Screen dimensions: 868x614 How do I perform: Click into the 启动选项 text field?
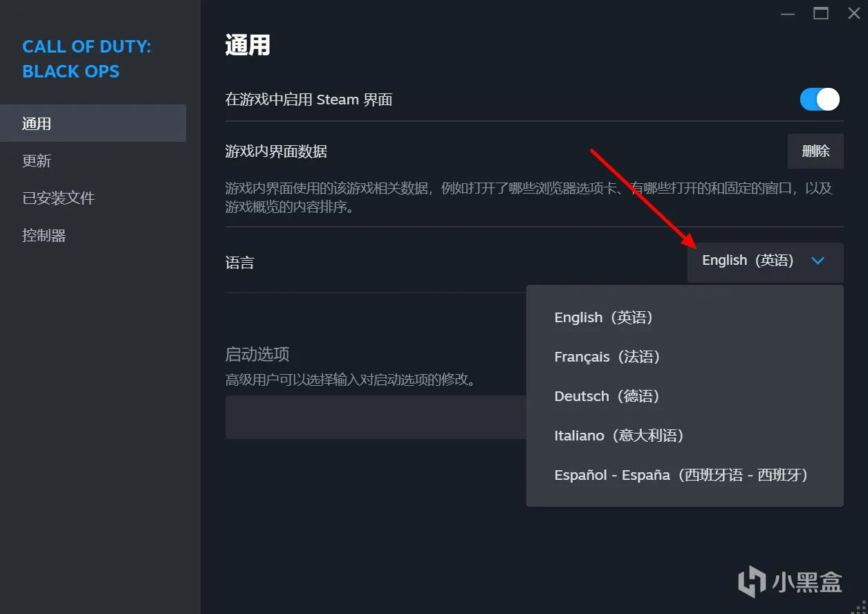click(376, 417)
